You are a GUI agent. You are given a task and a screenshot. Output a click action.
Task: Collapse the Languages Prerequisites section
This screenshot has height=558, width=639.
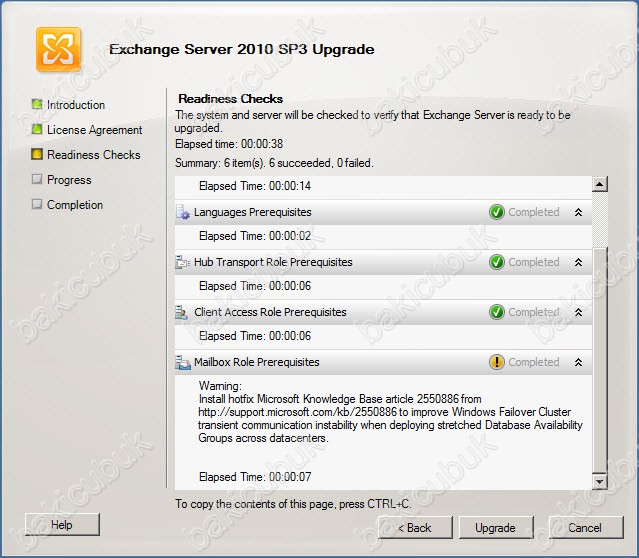578,212
